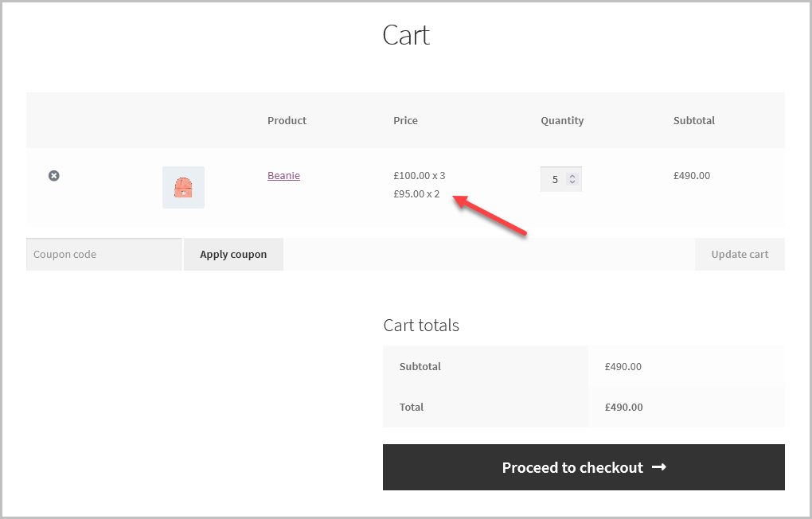
Task: Open the Beanie product link
Action: (x=283, y=175)
